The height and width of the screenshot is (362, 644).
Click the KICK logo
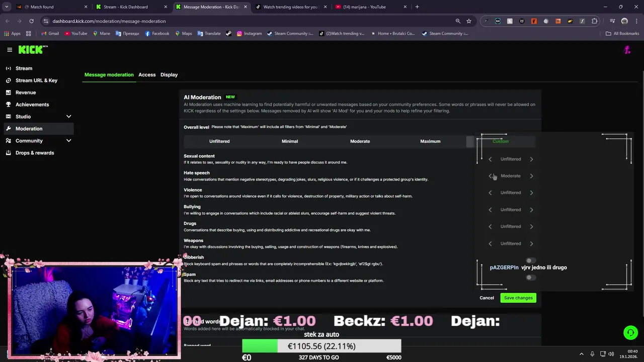pyautogui.click(x=33, y=49)
